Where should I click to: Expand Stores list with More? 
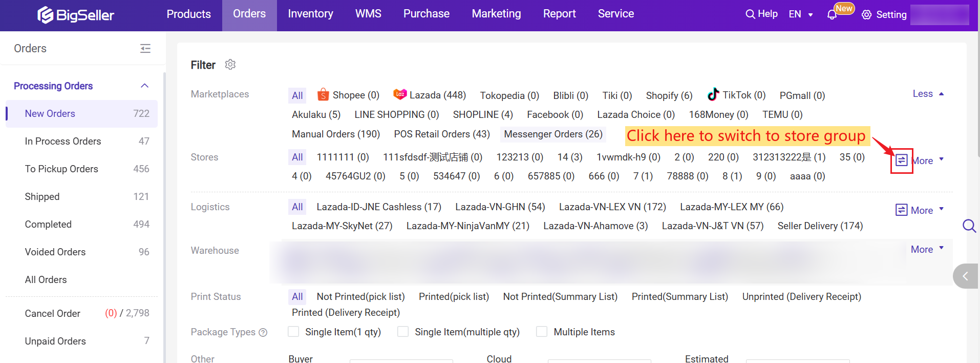[x=928, y=160]
